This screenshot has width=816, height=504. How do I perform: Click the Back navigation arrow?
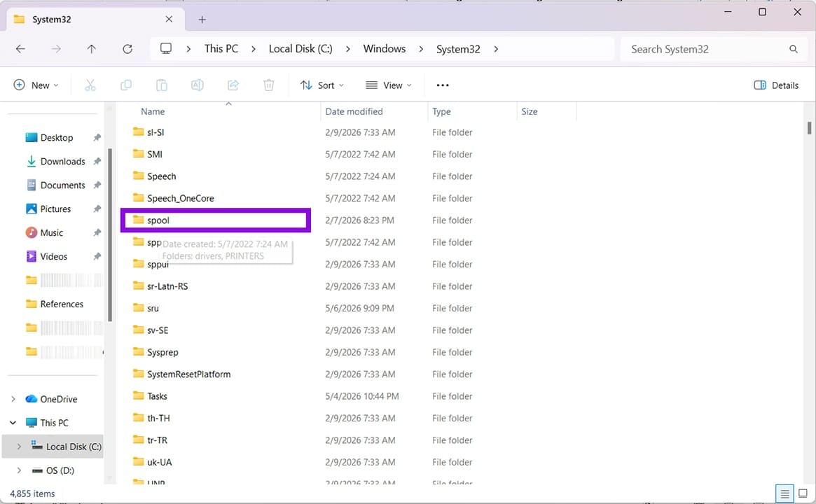20,49
